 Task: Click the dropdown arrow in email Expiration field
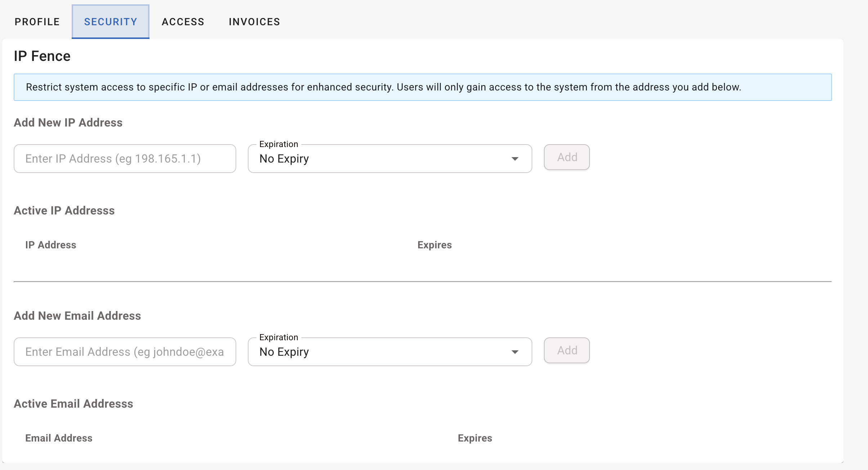[x=515, y=352]
